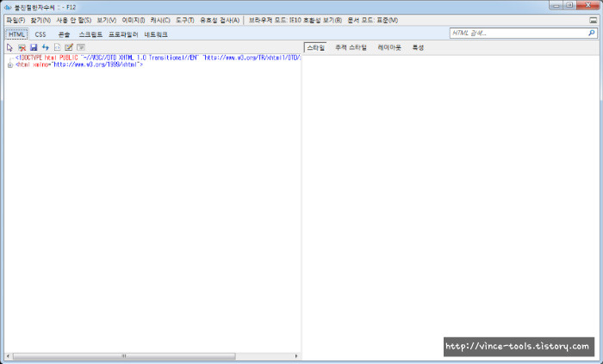Open the 브라우저 모드: IE10 호환성 보기(B) menu
The height and width of the screenshot is (364, 603).
click(x=295, y=21)
